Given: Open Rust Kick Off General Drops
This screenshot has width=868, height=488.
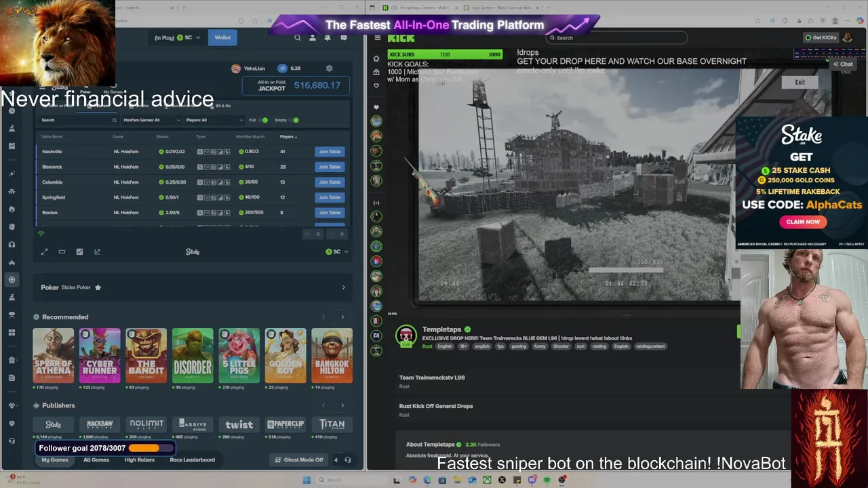Looking at the screenshot, I should point(436,407).
